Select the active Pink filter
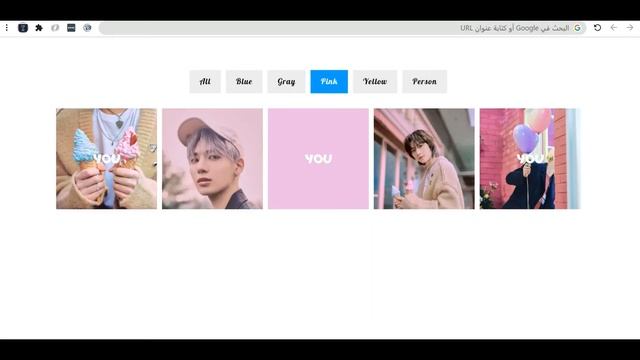Viewport: 640px width, 360px height. 329,82
